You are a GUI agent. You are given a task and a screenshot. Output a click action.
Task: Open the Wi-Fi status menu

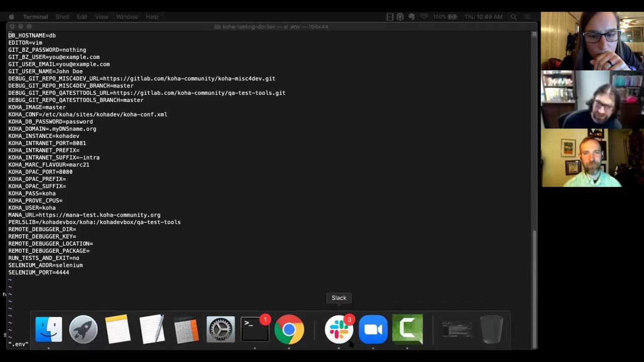(x=424, y=17)
